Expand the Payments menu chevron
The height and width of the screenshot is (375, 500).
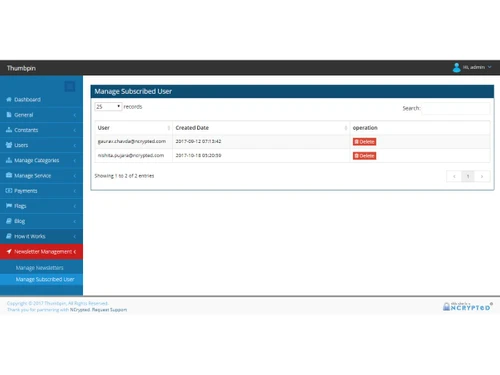(75, 191)
